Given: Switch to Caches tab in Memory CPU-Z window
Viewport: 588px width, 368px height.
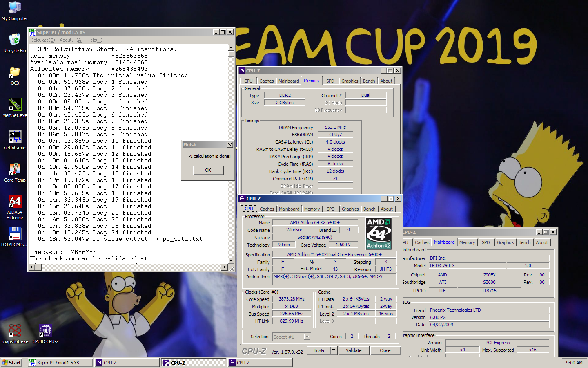Looking at the screenshot, I should pos(267,81).
